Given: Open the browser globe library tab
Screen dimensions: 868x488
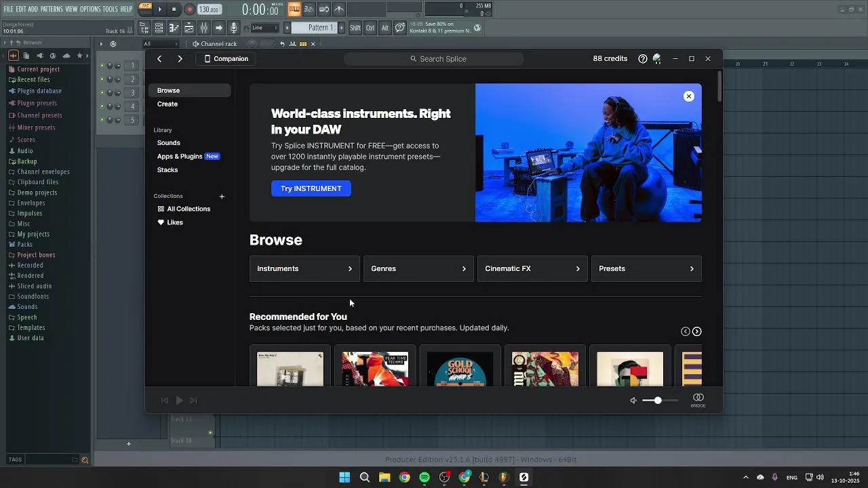Looking at the screenshot, I should point(53,56).
